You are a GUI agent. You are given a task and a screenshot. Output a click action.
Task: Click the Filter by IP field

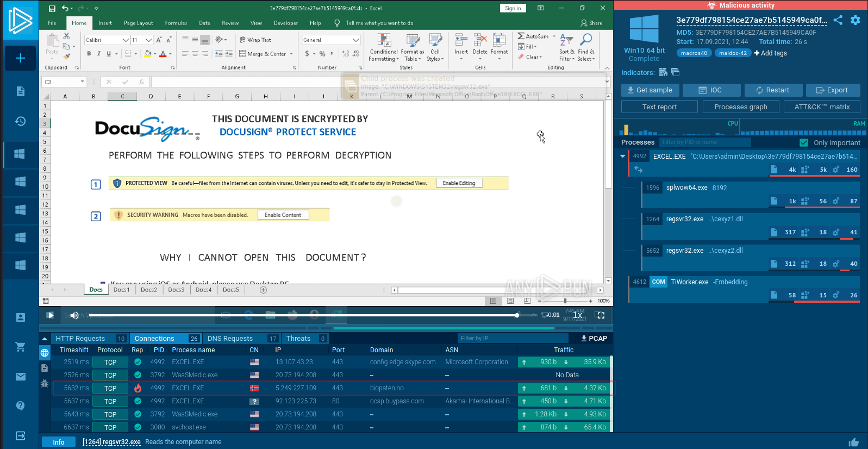click(x=513, y=338)
